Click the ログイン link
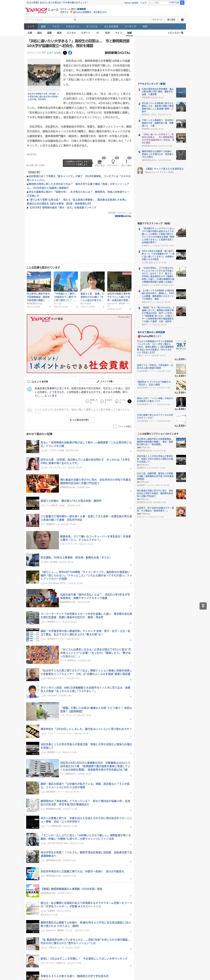Screen dimensions: 210x980 tap(64, 12)
